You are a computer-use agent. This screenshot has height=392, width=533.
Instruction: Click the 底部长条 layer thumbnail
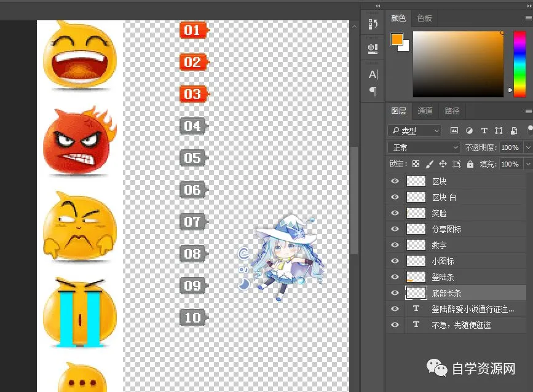(x=416, y=293)
